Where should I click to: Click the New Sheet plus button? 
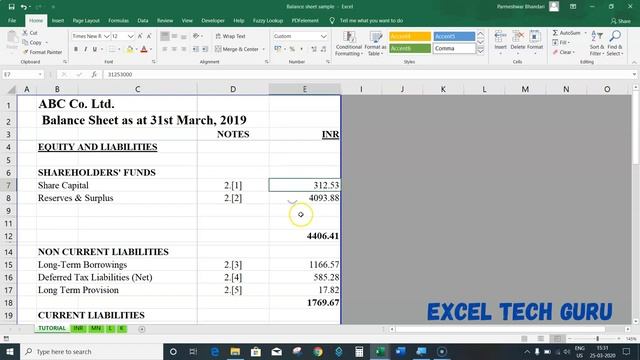[142, 329]
